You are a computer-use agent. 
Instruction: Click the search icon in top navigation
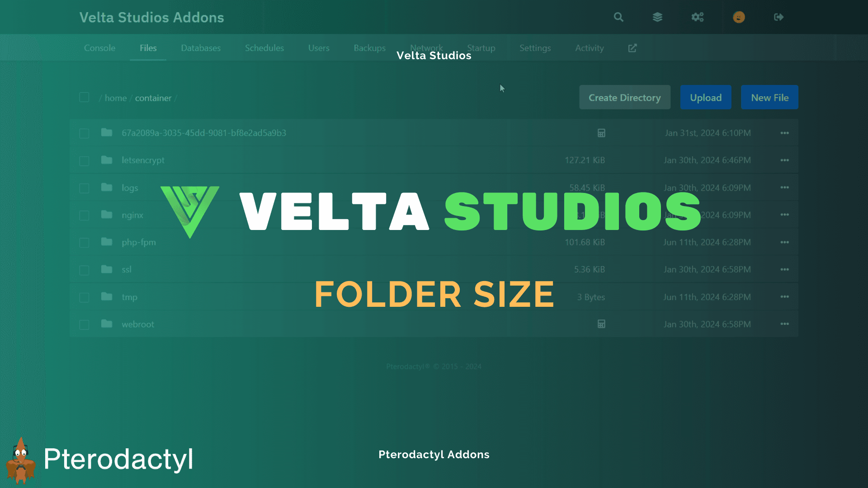point(618,17)
